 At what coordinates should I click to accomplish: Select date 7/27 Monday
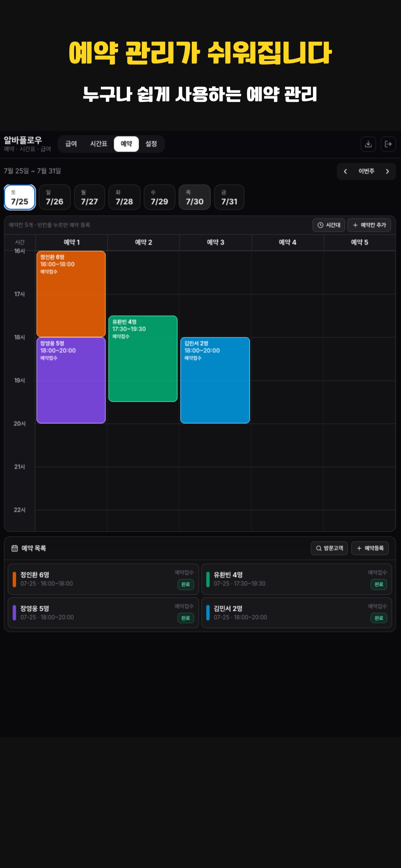(x=90, y=197)
